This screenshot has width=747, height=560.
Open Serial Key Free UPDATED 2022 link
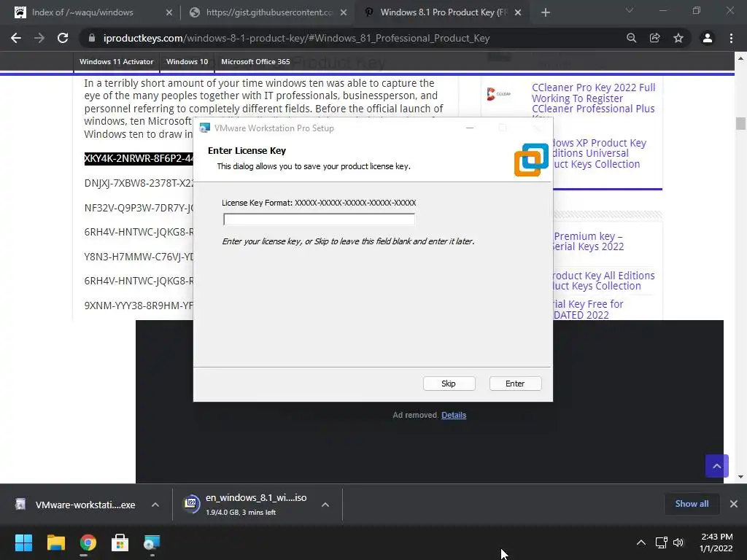(x=589, y=309)
